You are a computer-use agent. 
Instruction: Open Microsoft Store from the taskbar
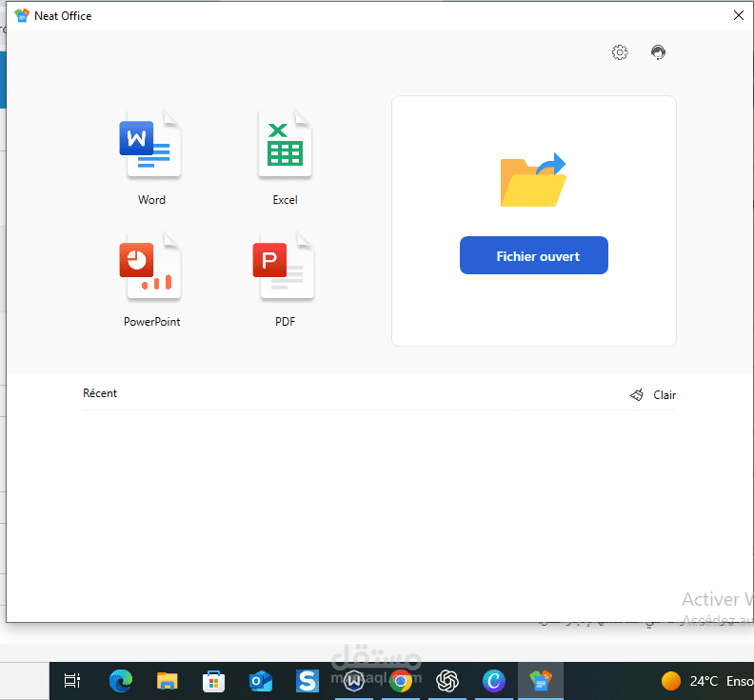[x=213, y=680]
